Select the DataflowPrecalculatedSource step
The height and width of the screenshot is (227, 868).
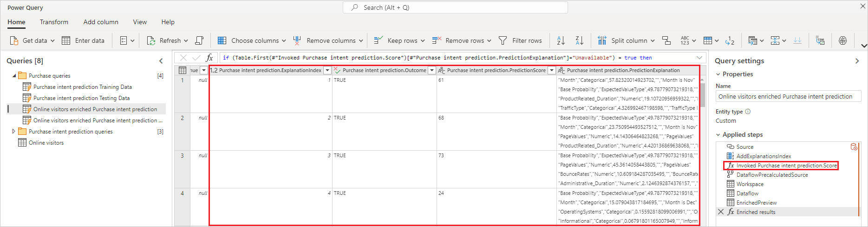(772, 175)
